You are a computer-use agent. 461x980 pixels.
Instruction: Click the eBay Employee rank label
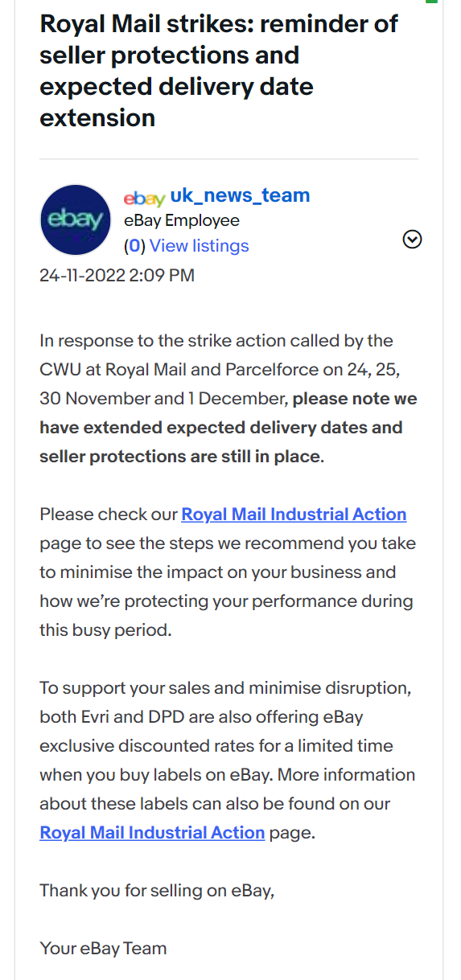pos(181,220)
